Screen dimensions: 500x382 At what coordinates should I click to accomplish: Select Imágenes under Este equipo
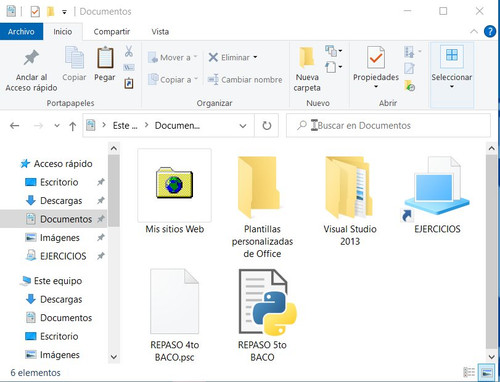coord(60,355)
